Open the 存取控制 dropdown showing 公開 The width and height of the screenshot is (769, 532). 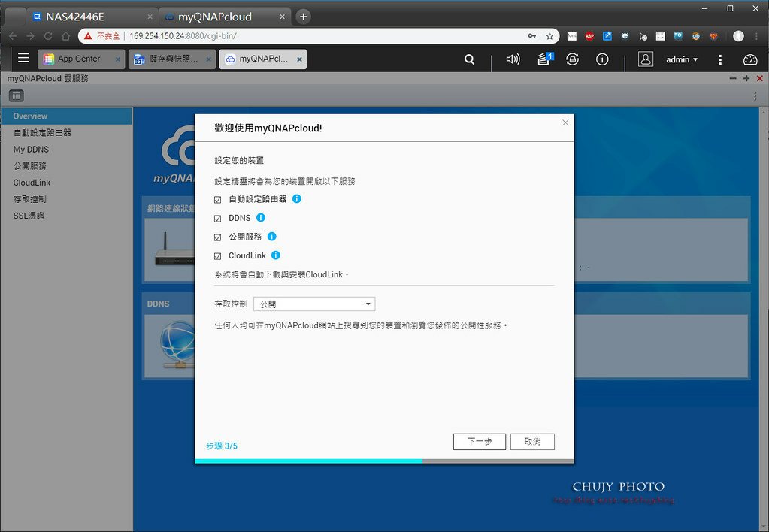[x=314, y=304]
